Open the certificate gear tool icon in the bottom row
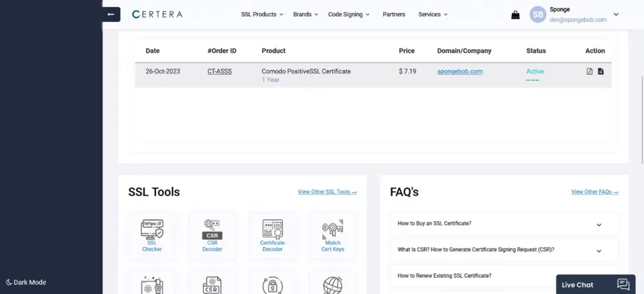Image resolution: width=644 pixels, height=294 pixels. pos(152,284)
